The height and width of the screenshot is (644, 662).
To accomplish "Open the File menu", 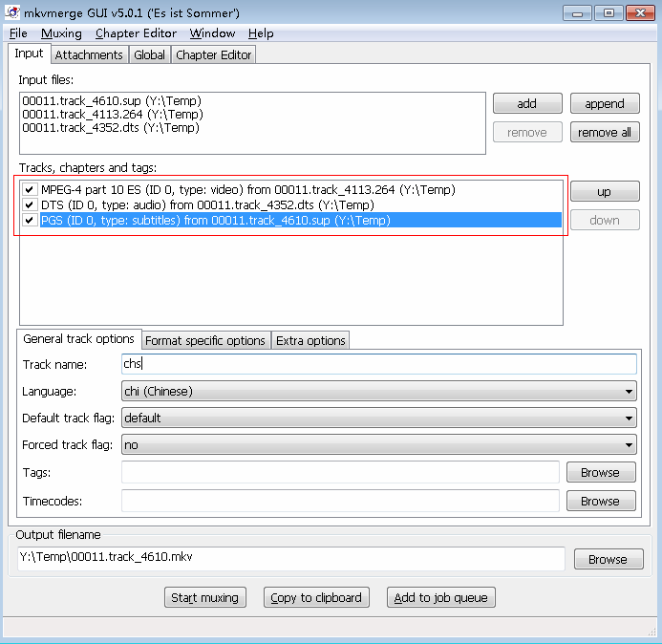I will [x=18, y=32].
